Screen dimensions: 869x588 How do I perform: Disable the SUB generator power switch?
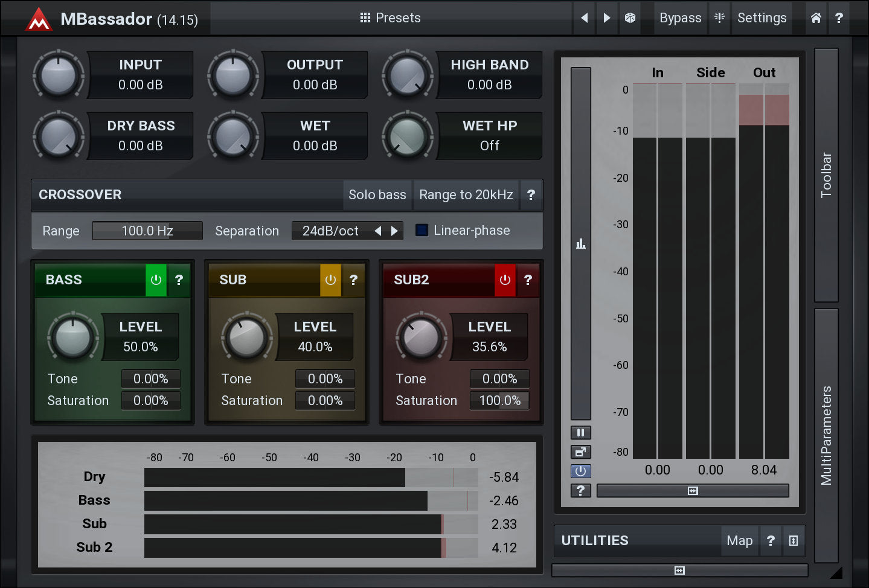(x=330, y=280)
